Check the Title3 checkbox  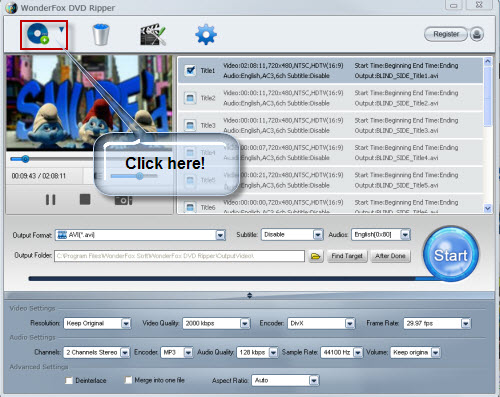pos(190,125)
